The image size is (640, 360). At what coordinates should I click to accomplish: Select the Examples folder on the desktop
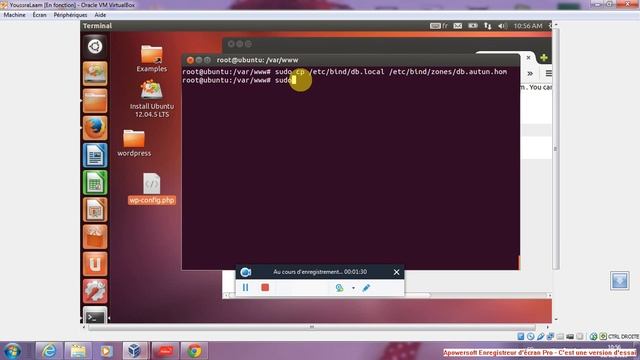coord(151,58)
